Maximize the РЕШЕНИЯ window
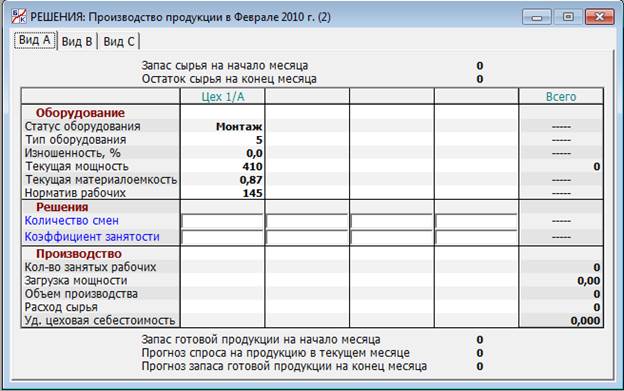Image resolution: width=624 pixels, height=391 pixels. (x=568, y=17)
